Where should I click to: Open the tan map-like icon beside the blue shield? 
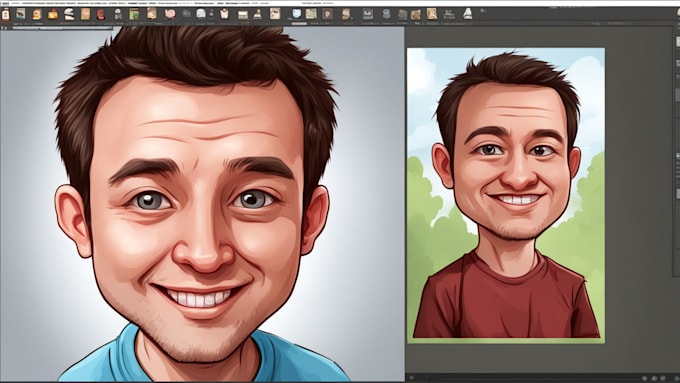click(x=311, y=14)
